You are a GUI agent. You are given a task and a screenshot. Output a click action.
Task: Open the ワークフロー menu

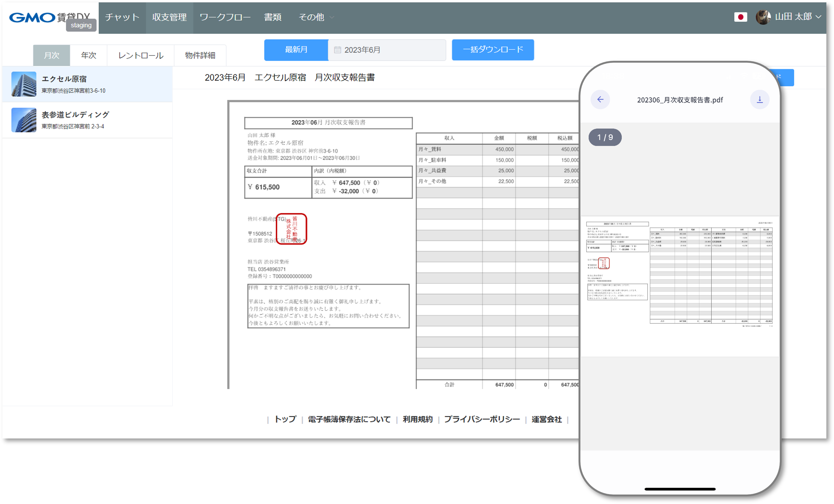click(225, 17)
